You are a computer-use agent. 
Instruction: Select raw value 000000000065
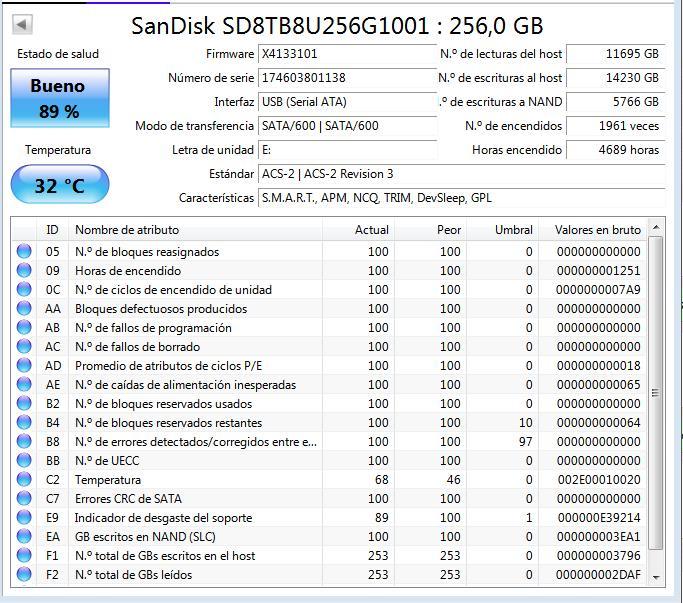pos(598,385)
